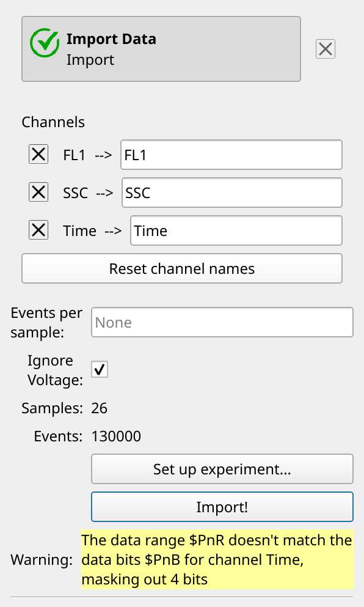
Task: Click the Samples count value 26
Action: click(x=100, y=408)
